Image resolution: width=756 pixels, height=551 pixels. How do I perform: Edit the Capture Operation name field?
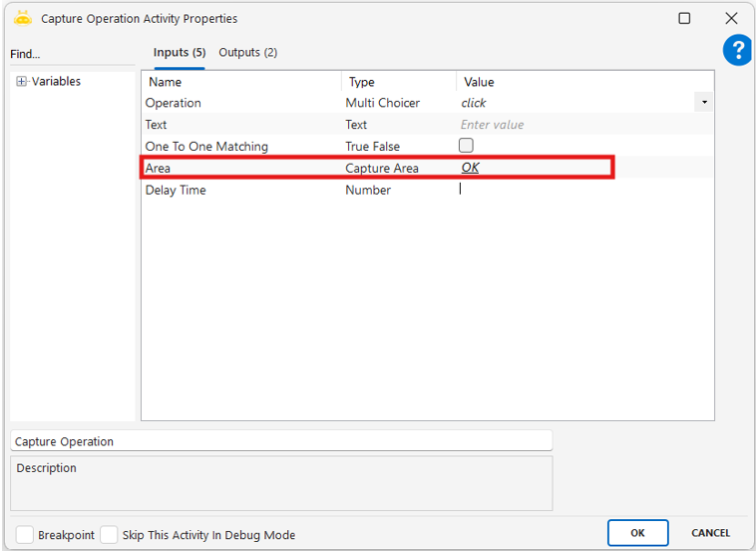point(281,441)
